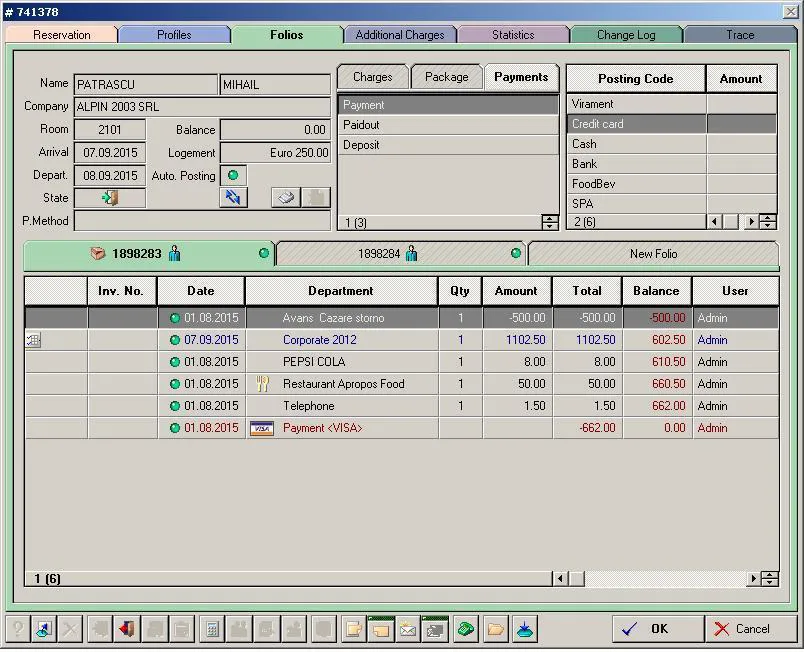Click the fork and knife restaurant icon

point(262,383)
